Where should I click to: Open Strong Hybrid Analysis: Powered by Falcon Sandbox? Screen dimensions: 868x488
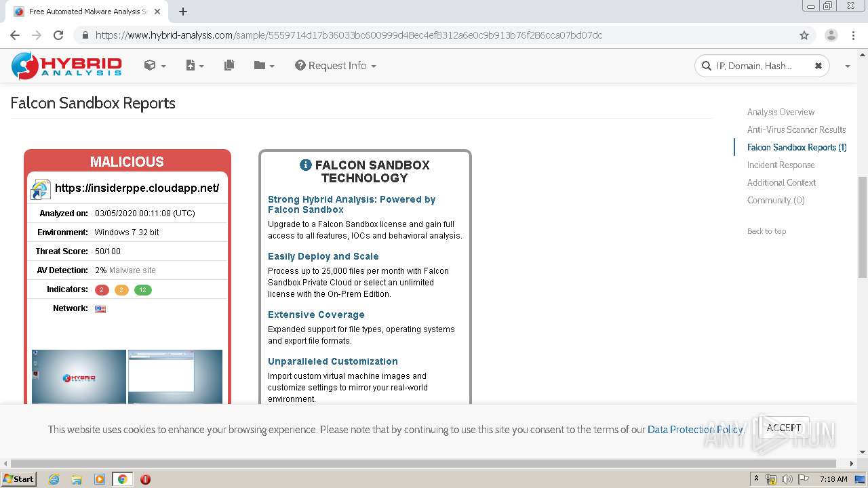(x=351, y=205)
